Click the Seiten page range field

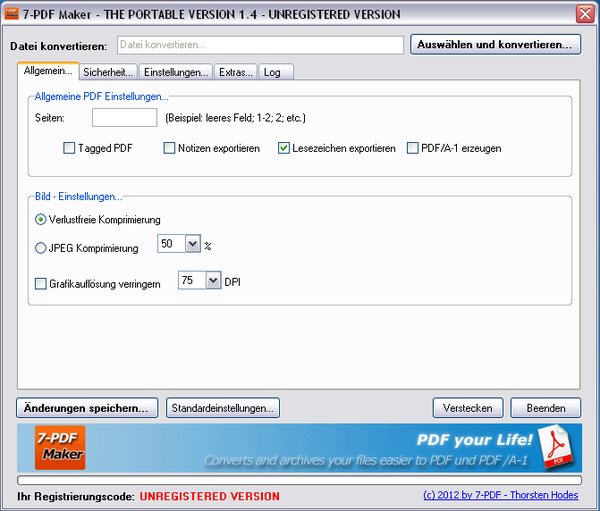(124, 118)
